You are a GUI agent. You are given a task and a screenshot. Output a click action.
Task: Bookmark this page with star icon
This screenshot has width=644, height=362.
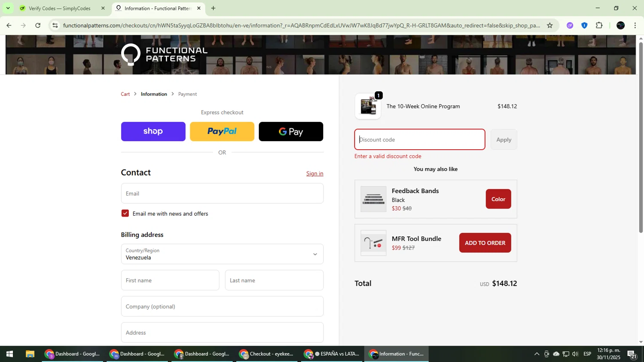[x=550, y=25]
